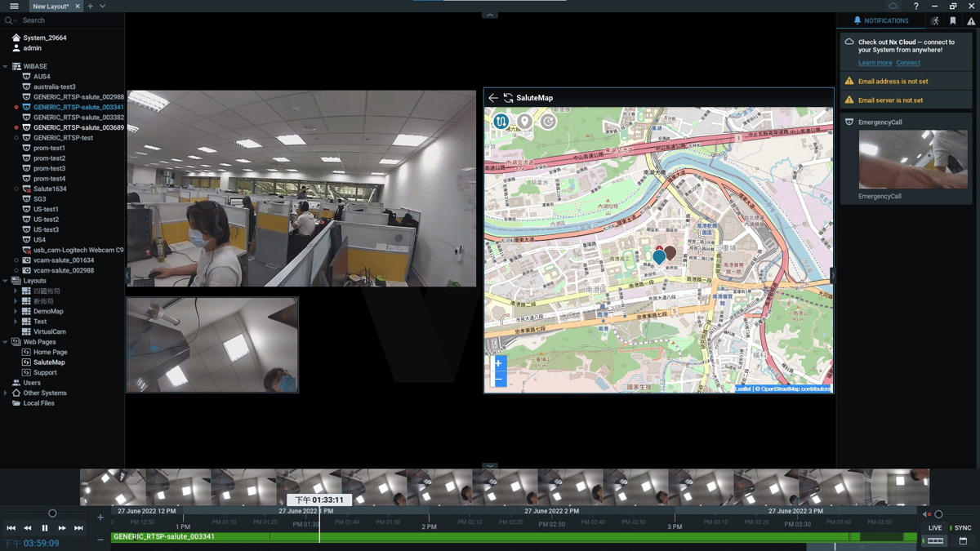
Task: Refresh the SaluteMap web page
Action: (x=508, y=97)
